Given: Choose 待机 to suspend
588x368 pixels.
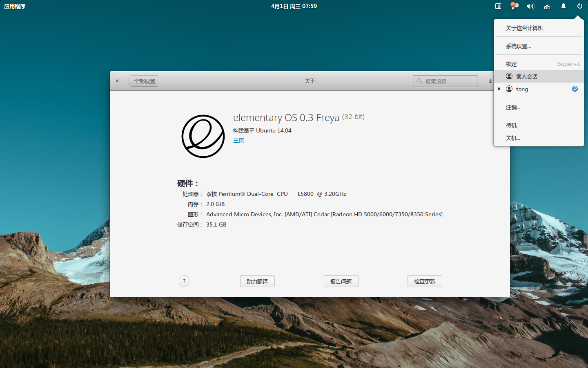Looking at the screenshot, I should point(539,125).
